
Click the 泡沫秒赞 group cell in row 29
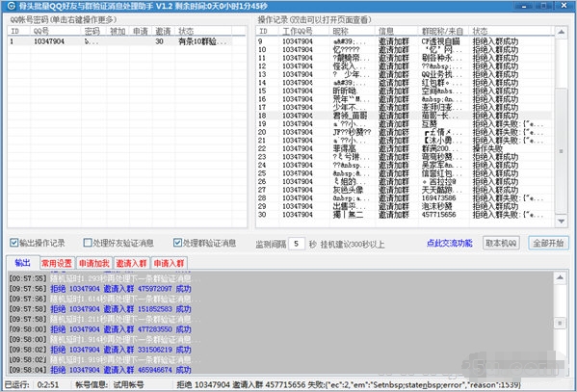click(x=436, y=206)
